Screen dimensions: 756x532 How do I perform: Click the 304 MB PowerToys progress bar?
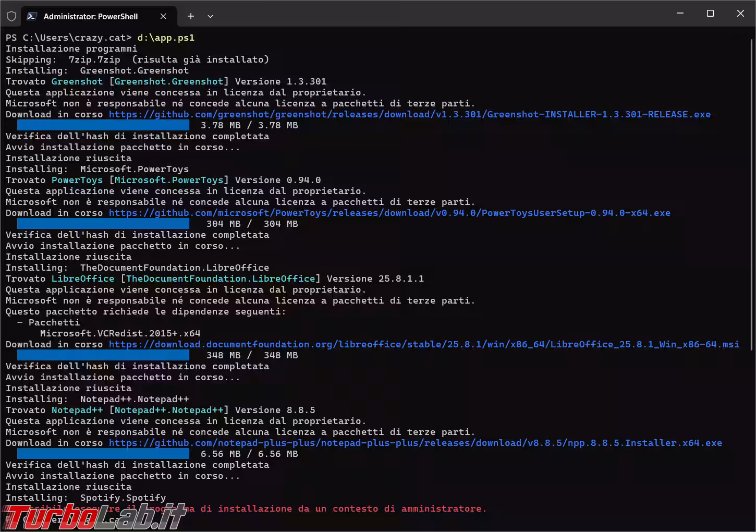[103, 224]
